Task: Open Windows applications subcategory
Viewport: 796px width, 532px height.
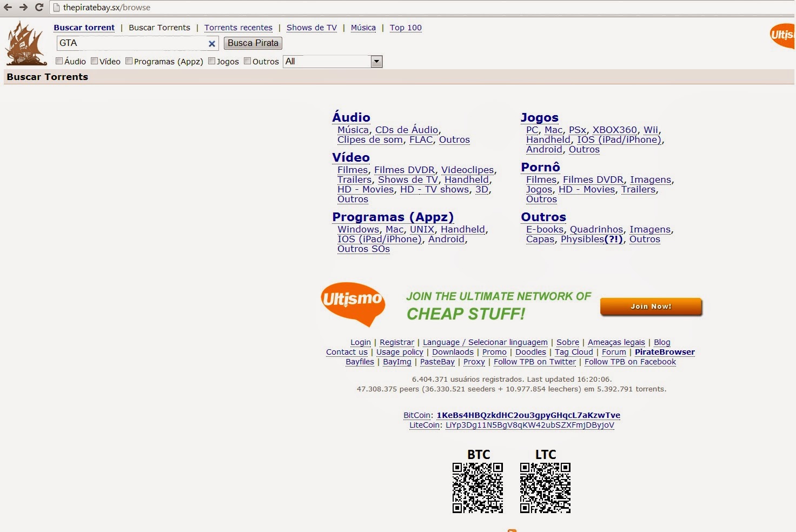Action: [359, 229]
